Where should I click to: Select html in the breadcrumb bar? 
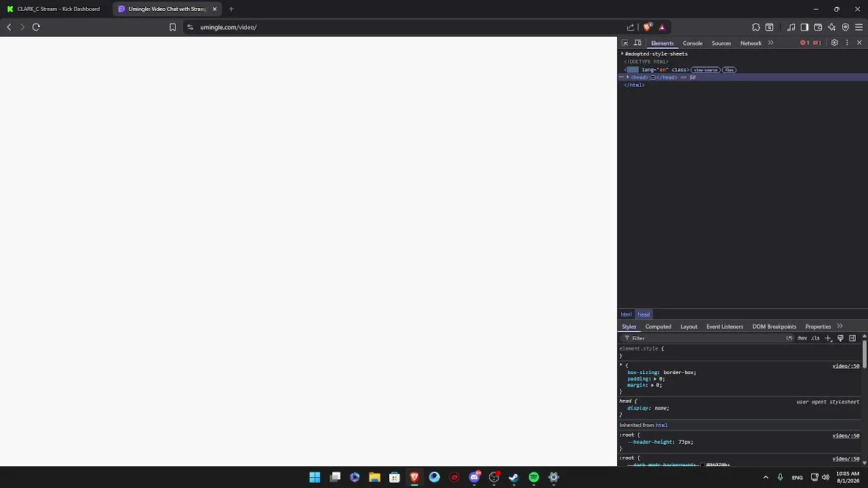click(626, 314)
